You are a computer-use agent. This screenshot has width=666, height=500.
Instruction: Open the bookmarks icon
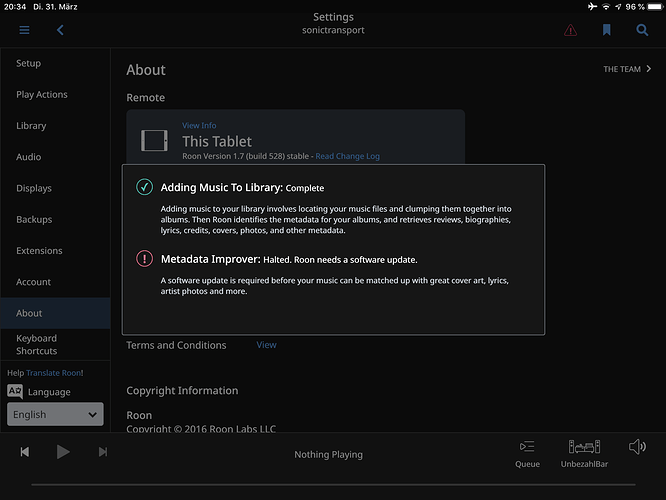pos(607,30)
